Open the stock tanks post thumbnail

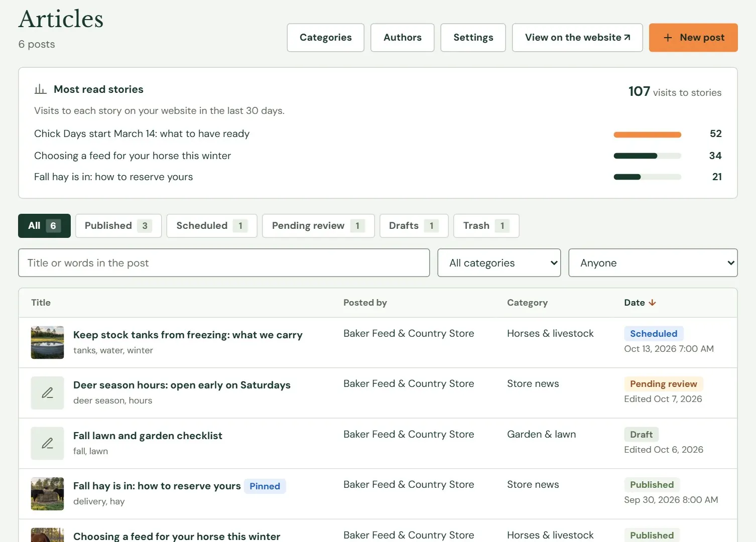tap(47, 343)
